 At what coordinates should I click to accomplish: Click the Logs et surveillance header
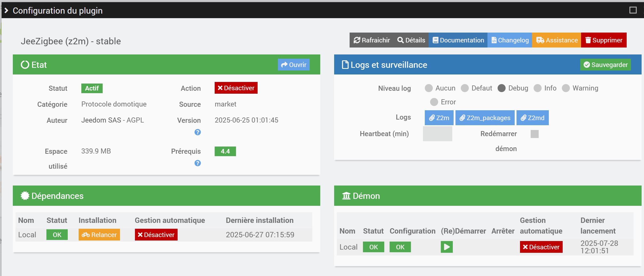(488, 65)
